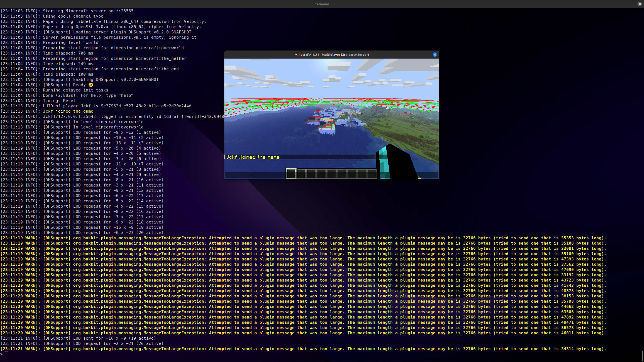Click warning line ending '34314 bytes long'
Image resolution: width=644 pixels, height=362 pixels.
point(303,349)
